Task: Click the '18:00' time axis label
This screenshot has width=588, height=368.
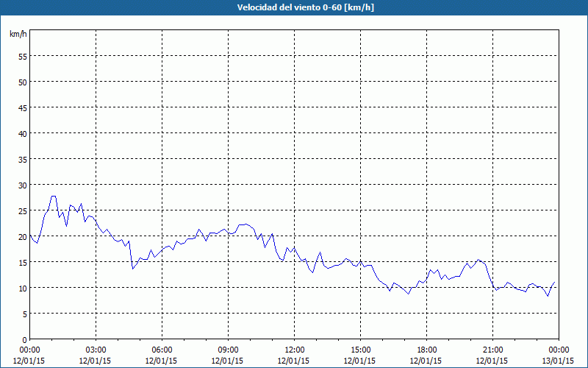Action: pyautogui.click(x=426, y=350)
